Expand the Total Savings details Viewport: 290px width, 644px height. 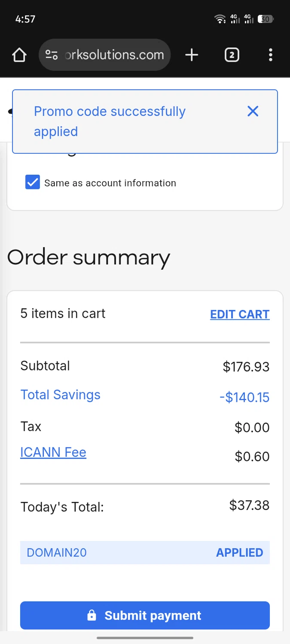[61, 395]
